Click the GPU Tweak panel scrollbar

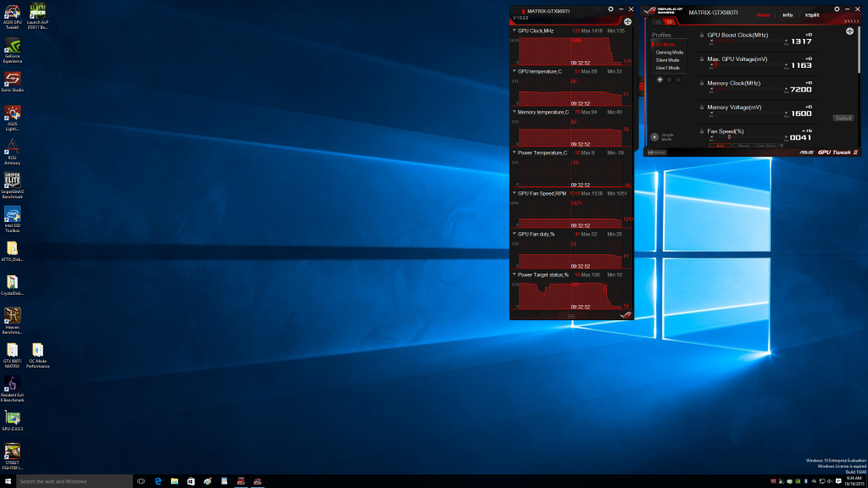coord(860,50)
